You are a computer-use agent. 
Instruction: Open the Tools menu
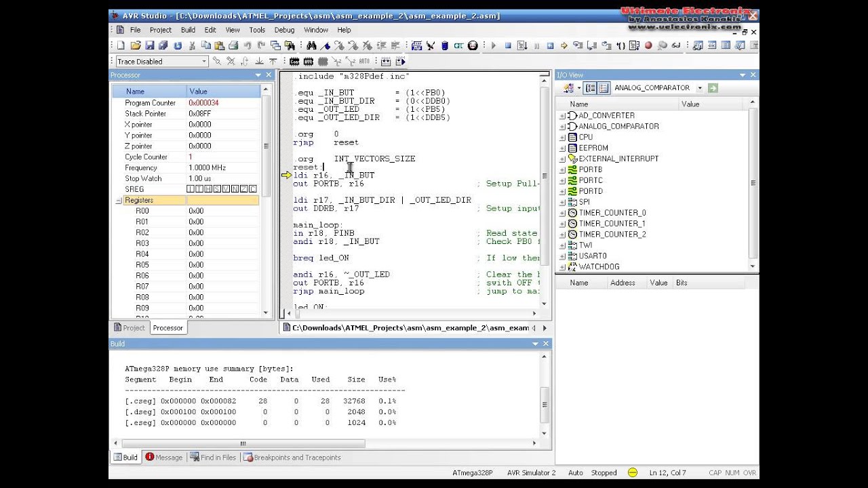[x=257, y=30]
